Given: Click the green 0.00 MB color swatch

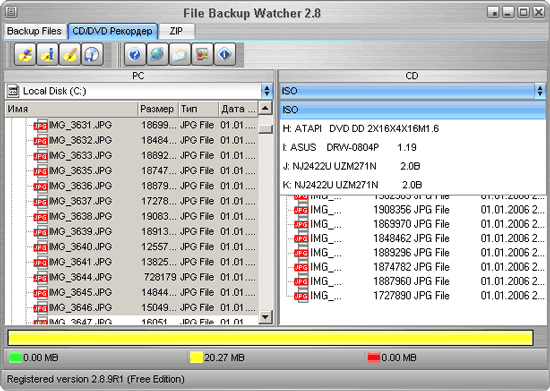Looking at the screenshot, I should pyautogui.click(x=15, y=357).
